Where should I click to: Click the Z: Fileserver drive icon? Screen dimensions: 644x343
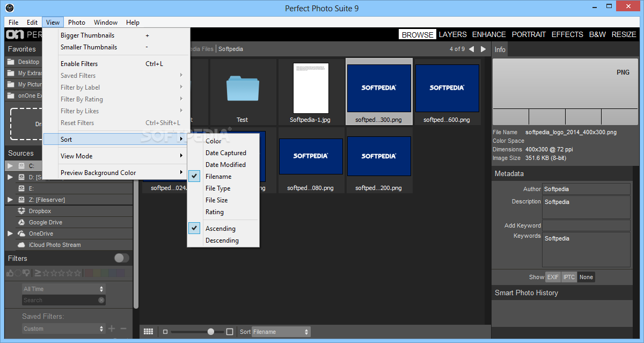[x=21, y=200]
